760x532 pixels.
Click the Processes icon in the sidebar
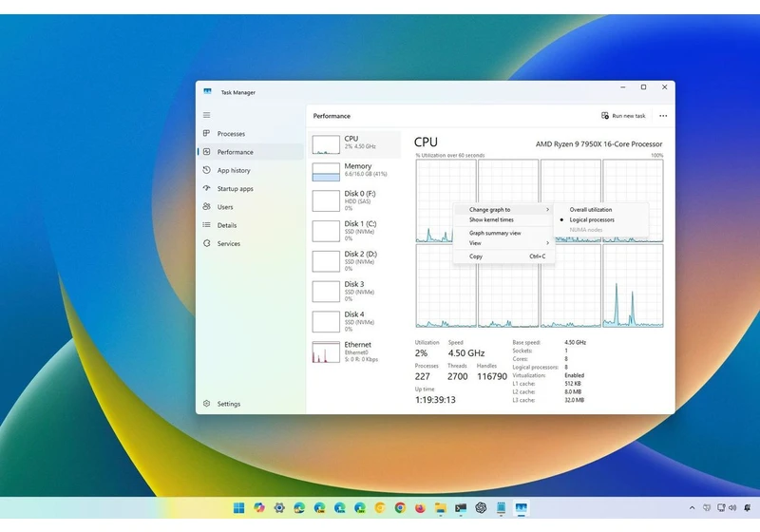point(206,133)
